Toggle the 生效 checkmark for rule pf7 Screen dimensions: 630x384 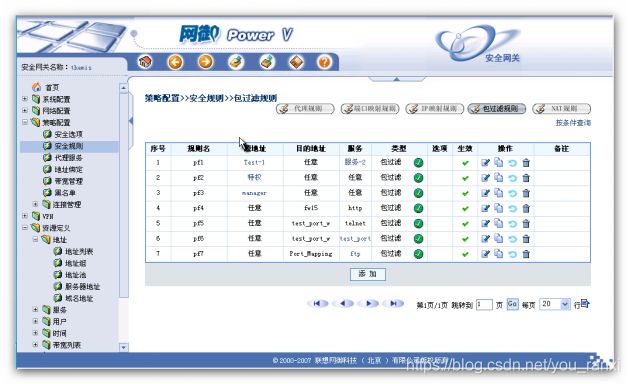(x=465, y=254)
